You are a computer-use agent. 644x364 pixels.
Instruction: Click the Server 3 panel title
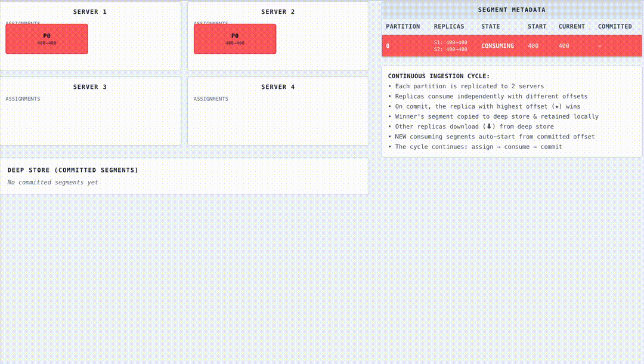click(90, 87)
